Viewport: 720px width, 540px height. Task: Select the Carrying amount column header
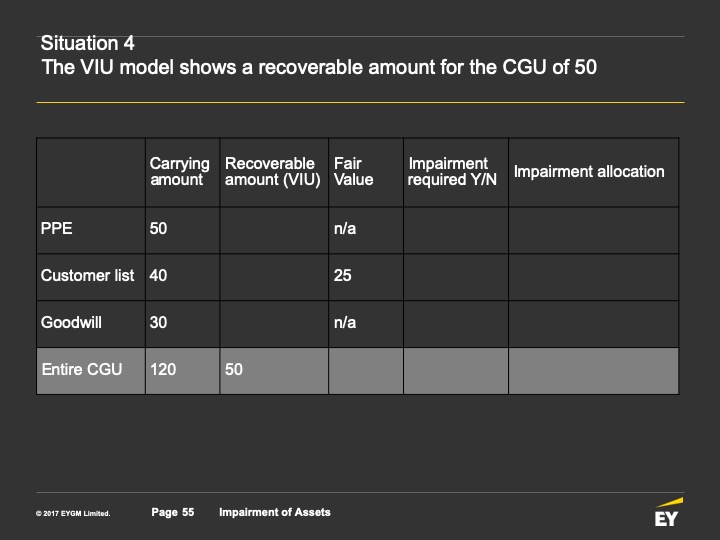pyautogui.click(x=180, y=171)
